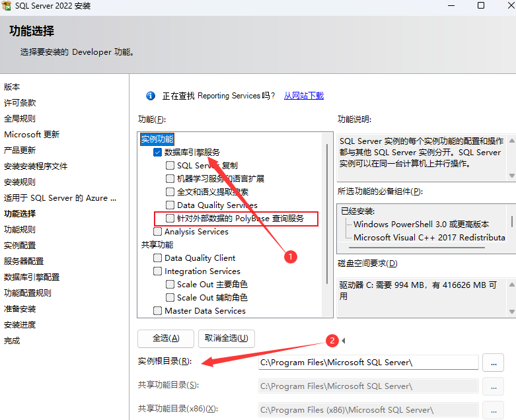Screen dimensions: 516x420
Task: Check the Analysis Services feature
Action: tap(157, 232)
